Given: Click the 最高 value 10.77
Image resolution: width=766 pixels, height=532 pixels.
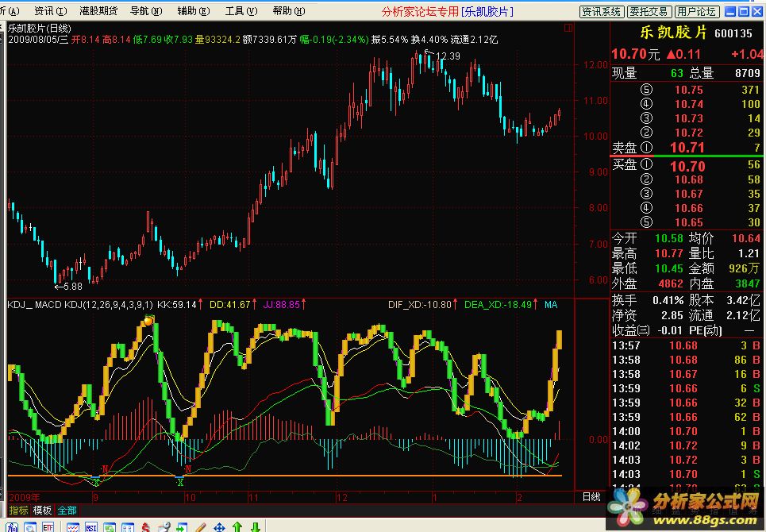Looking at the screenshot, I should pos(669,253).
